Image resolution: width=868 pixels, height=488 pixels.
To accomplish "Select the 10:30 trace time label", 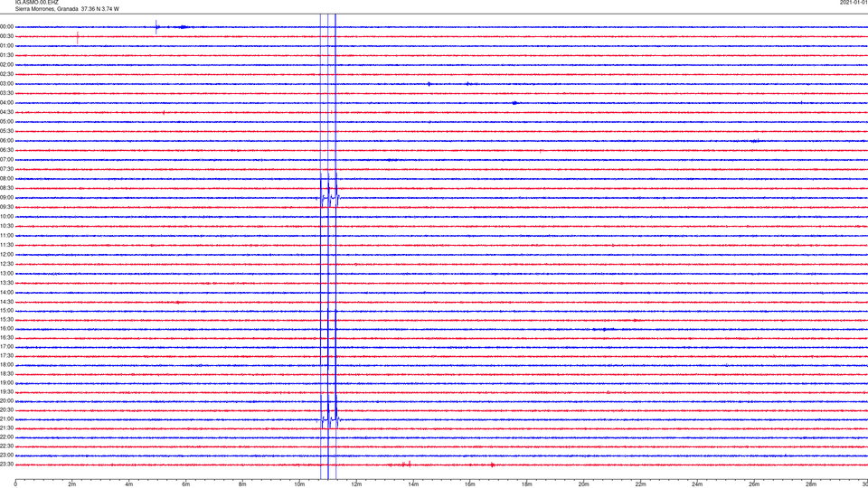I will click(x=6, y=226).
